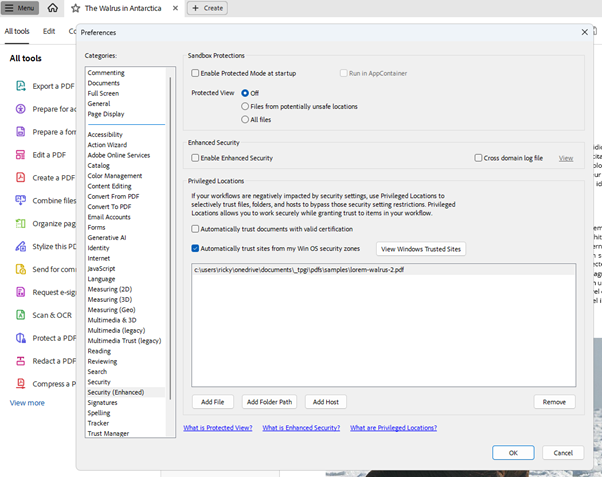Click the Remove button
The width and height of the screenshot is (602, 477).
pyautogui.click(x=554, y=402)
